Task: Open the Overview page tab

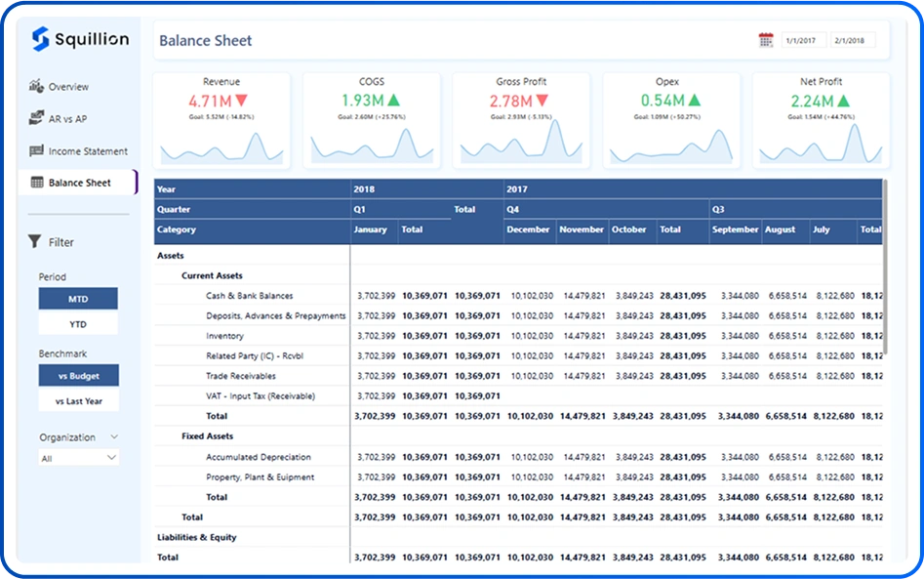Action: tap(68, 87)
